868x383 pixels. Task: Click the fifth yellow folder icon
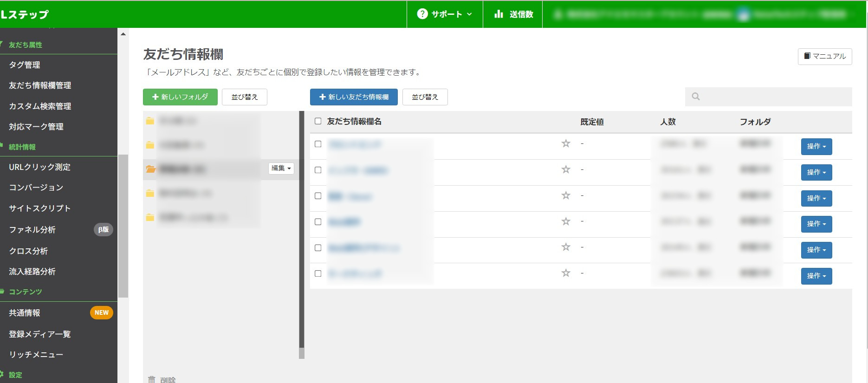(150, 217)
